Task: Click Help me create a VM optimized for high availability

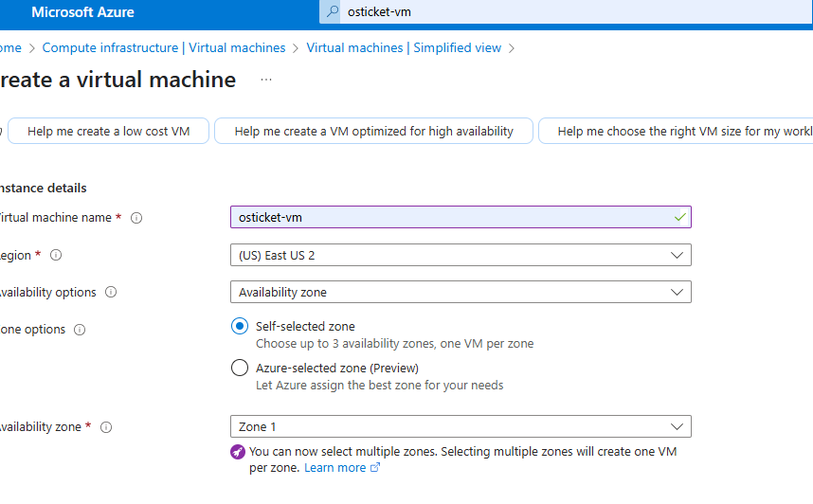Action: (373, 131)
